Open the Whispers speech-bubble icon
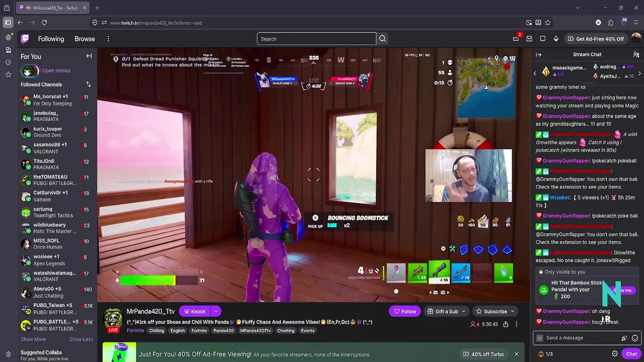The height and width of the screenshot is (362, 644). pos(542,39)
